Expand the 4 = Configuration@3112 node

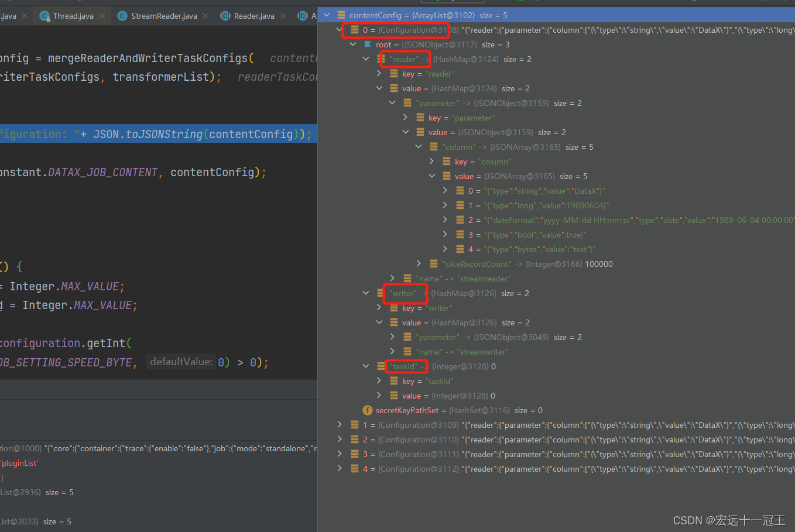[340, 469]
